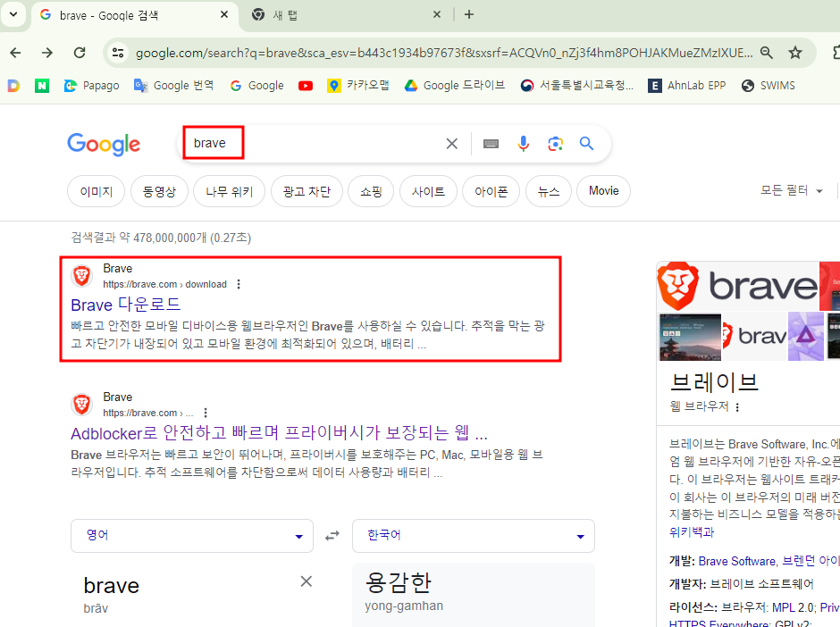
Task: Reload the current page
Action: pos(79,52)
